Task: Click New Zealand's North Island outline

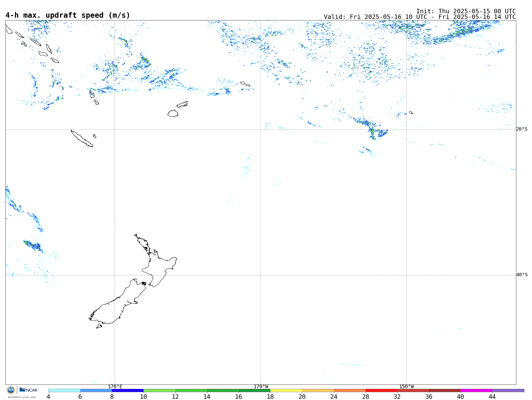Action: (158, 266)
